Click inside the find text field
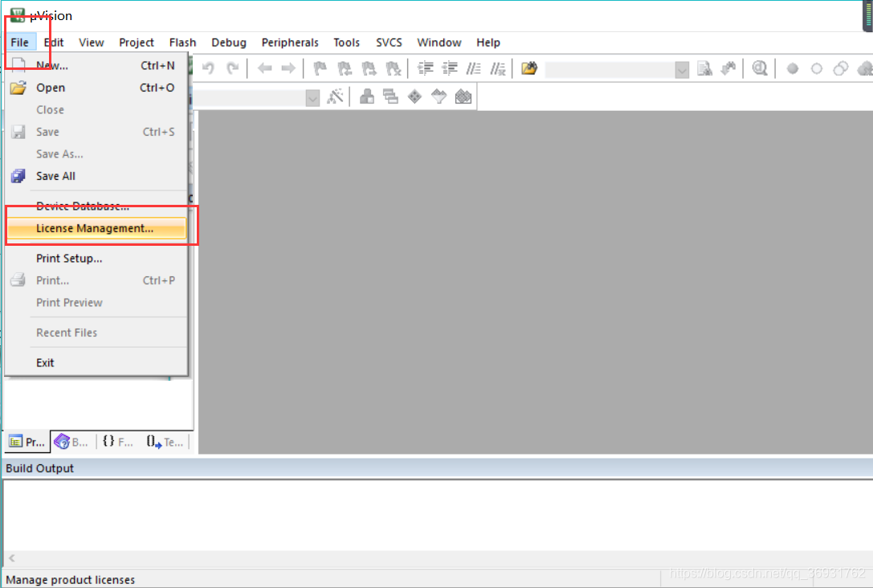 click(x=610, y=70)
